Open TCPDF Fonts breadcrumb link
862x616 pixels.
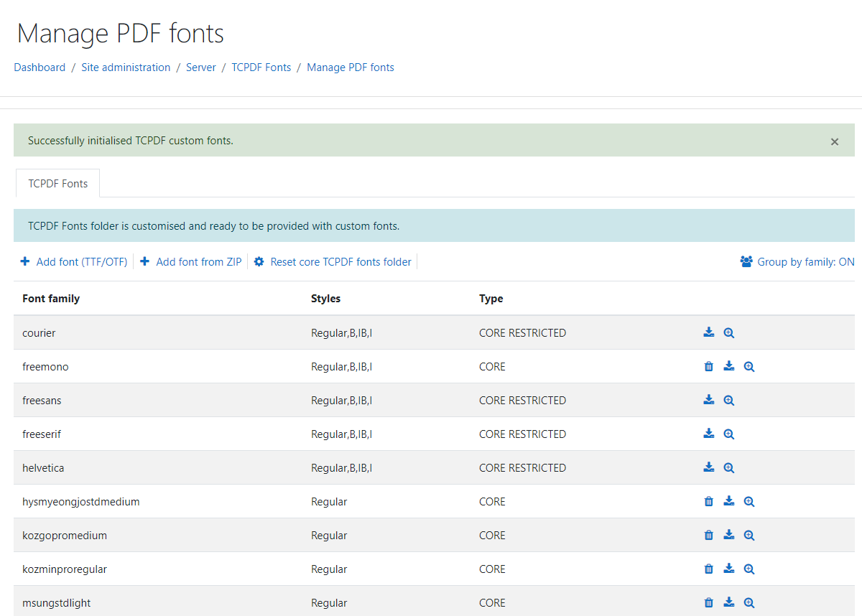coord(261,67)
